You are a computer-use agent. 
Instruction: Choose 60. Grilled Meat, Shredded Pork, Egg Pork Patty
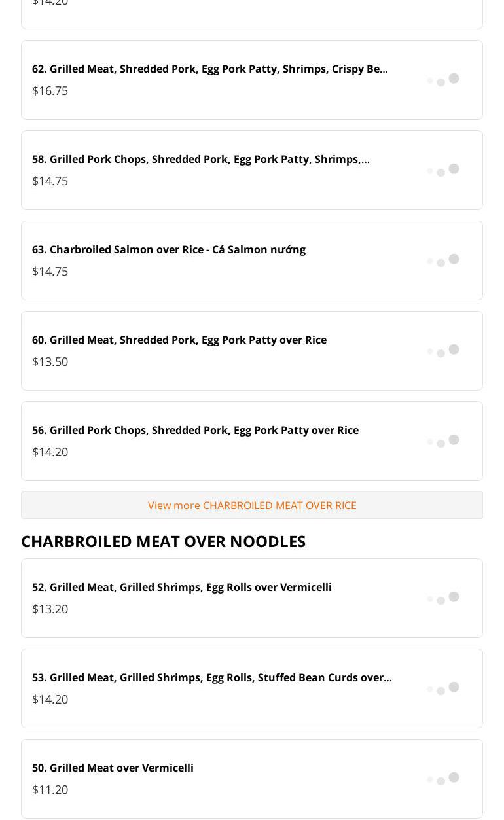[x=179, y=340]
